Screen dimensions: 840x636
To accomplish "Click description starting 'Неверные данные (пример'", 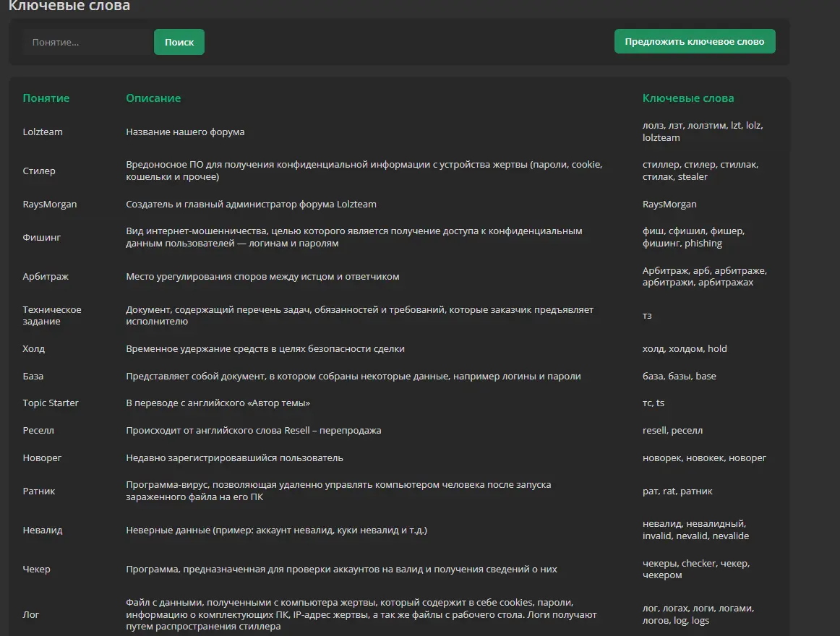I will [276, 530].
